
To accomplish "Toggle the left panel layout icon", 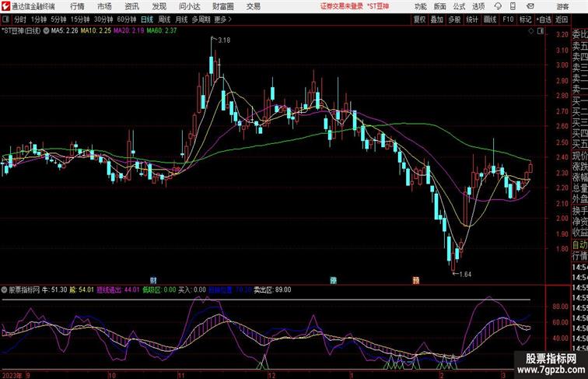I will point(5,19).
